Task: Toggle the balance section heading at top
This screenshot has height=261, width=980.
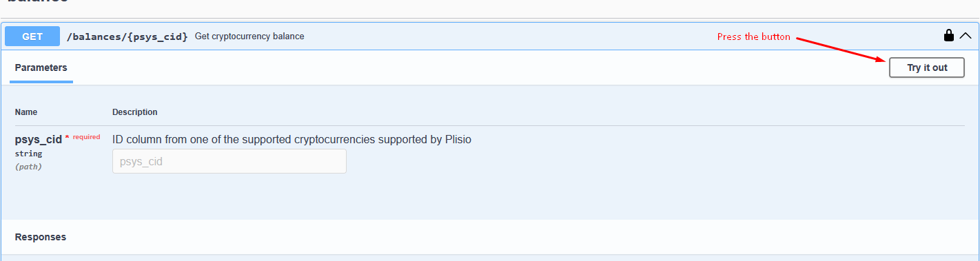Action: [38, 2]
